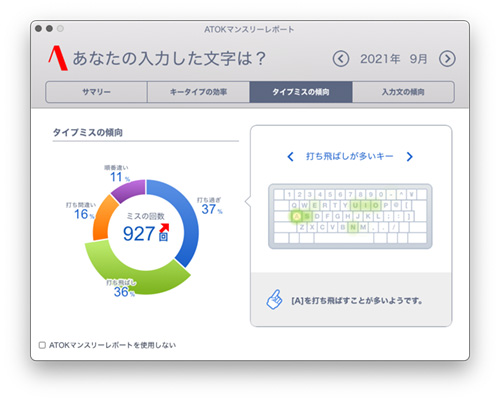Click the keyboard diagram spacebar
The width and height of the screenshot is (500, 401).
[x=344, y=238]
